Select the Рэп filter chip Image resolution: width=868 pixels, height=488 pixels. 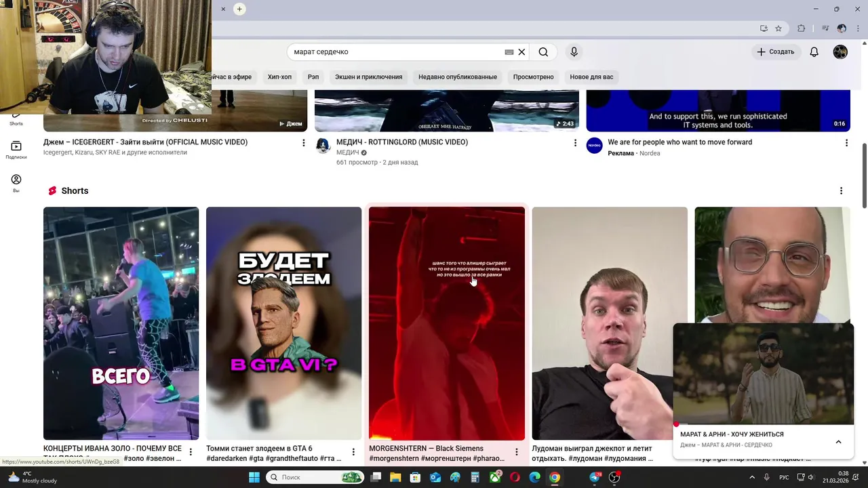[x=313, y=77]
